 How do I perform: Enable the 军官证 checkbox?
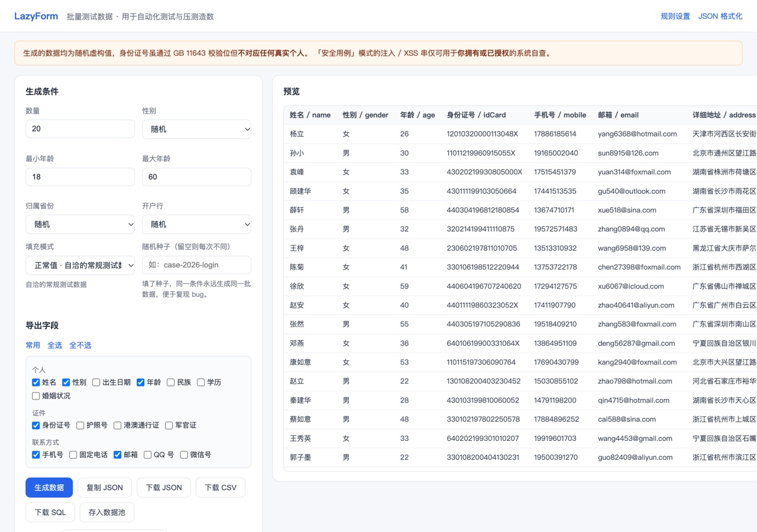pos(169,426)
